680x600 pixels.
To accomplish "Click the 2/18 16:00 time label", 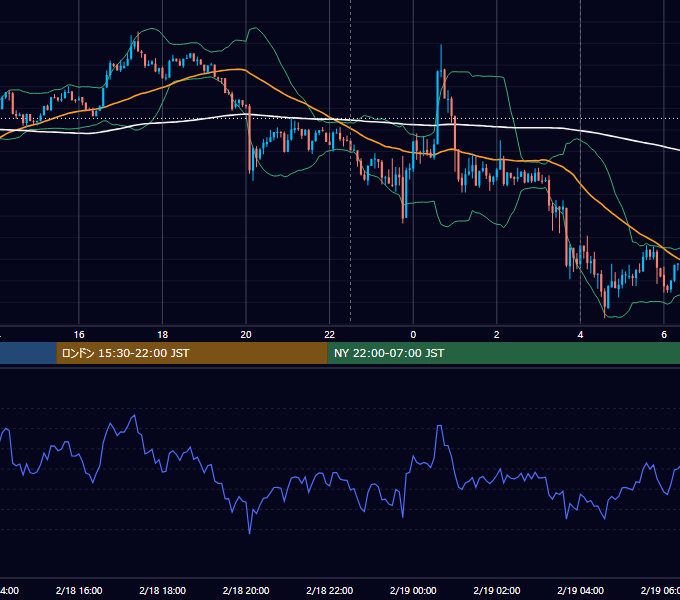I will point(79,590).
